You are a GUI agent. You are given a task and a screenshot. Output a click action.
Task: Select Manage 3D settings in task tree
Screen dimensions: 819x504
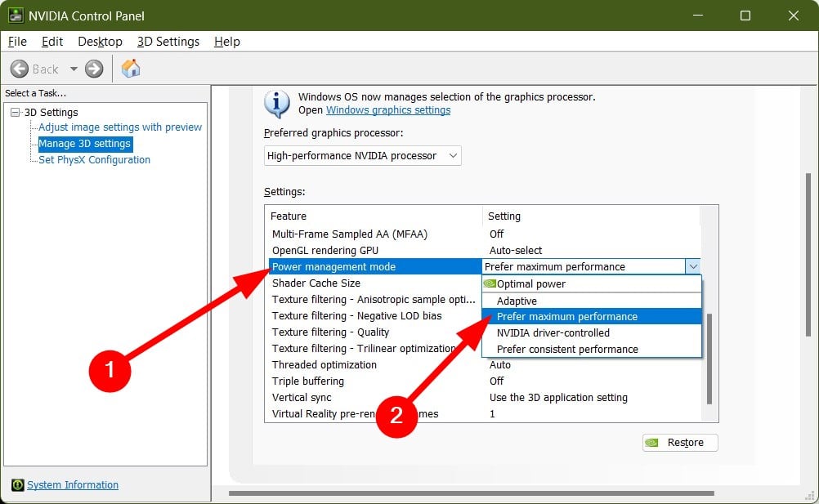pyautogui.click(x=85, y=144)
